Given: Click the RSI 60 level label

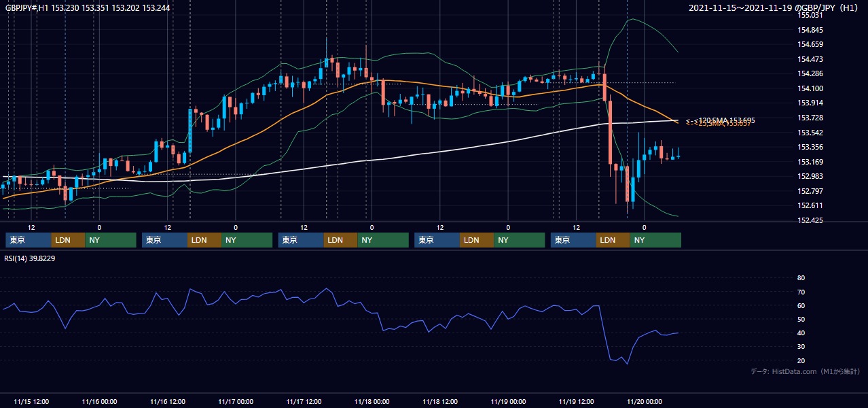Looking at the screenshot, I should click(x=801, y=305).
